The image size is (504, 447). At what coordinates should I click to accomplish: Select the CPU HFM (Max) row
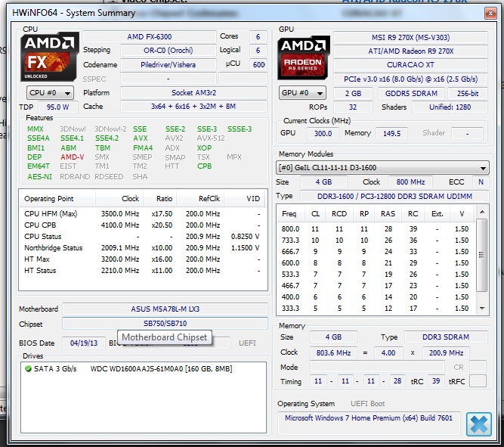click(143, 214)
